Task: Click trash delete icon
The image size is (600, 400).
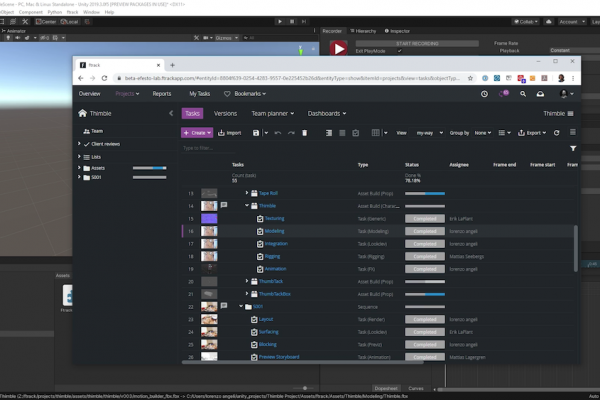Action: (x=305, y=133)
